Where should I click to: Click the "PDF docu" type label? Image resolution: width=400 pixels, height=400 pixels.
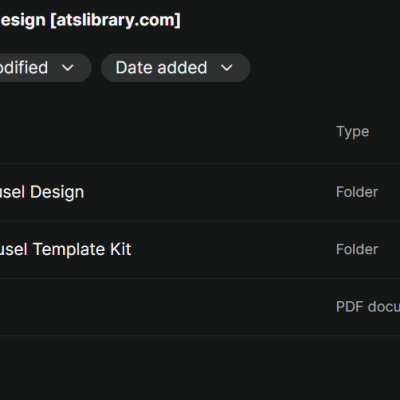click(x=368, y=307)
